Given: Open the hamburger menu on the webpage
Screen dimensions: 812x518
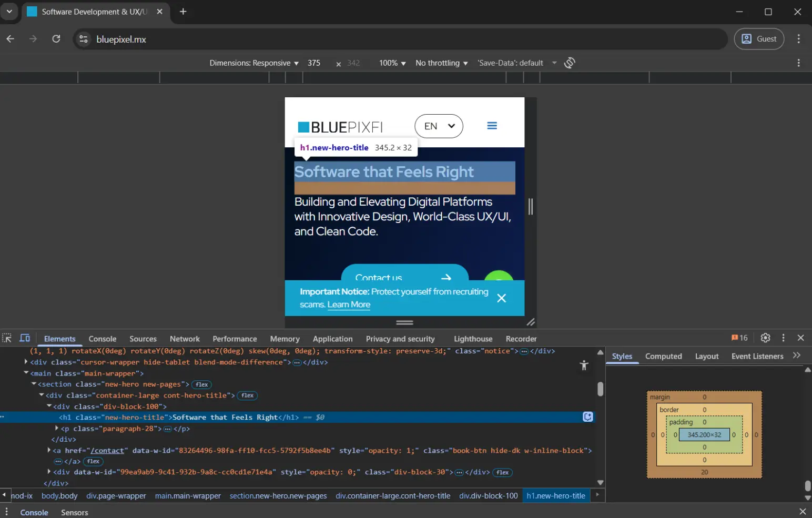Looking at the screenshot, I should [x=492, y=126].
